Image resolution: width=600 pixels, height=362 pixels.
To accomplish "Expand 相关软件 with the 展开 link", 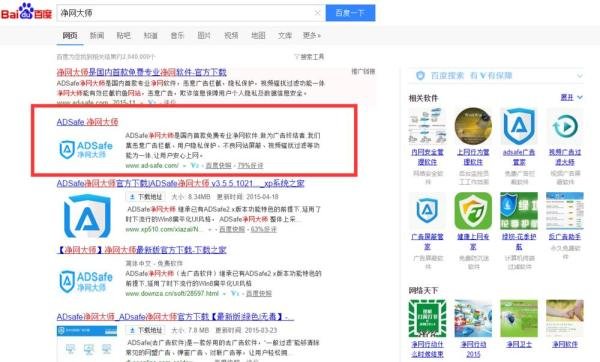I will 572,98.
